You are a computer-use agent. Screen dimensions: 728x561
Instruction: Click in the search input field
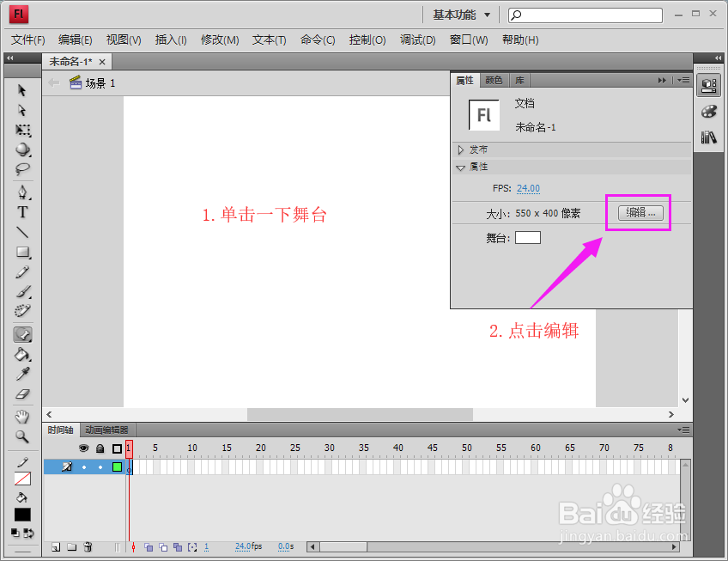[x=585, y=15]
